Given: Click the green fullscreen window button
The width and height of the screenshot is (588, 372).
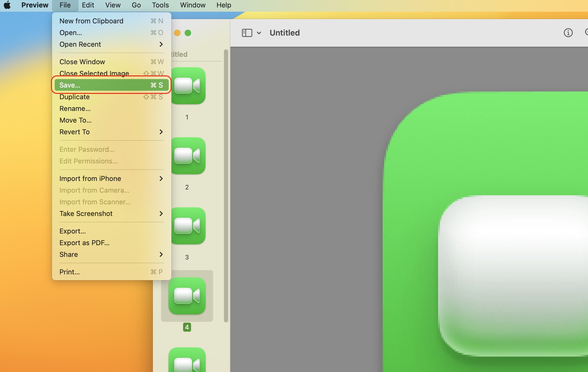Looking at the screenshot, I should coord(188,33).
